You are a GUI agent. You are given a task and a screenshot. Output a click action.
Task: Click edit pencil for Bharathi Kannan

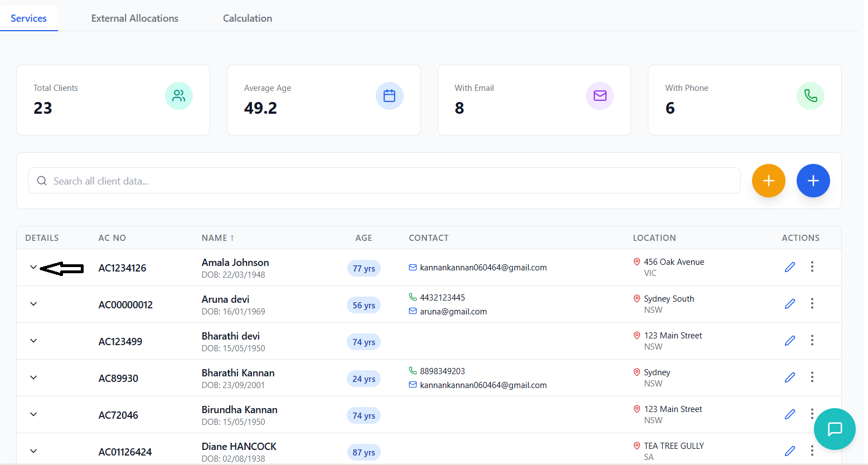click(x=789, y=377)
